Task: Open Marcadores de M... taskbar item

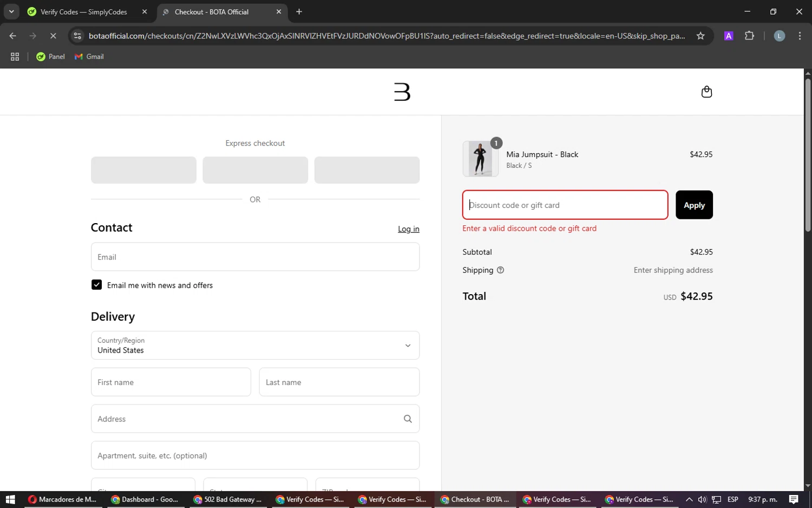Action: point(62,499)
